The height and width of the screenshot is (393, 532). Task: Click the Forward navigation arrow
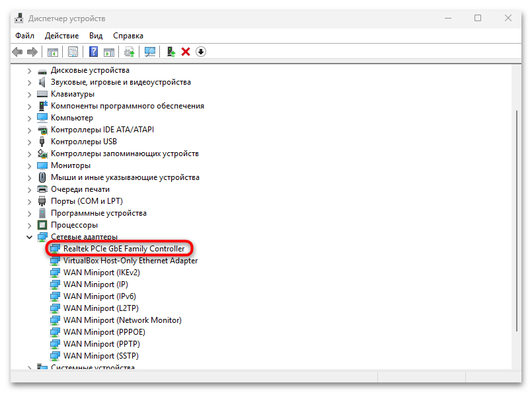32,52
